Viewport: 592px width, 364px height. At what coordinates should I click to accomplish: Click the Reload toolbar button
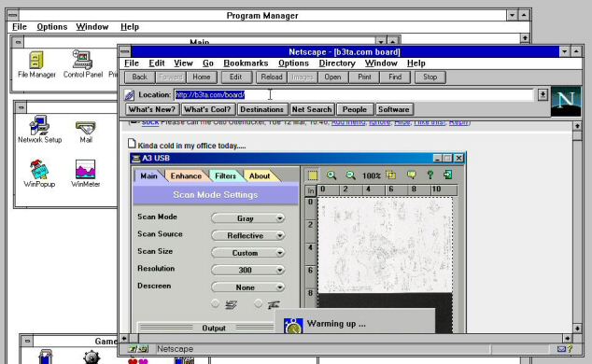pyautogui.click(x=272, y=77)
